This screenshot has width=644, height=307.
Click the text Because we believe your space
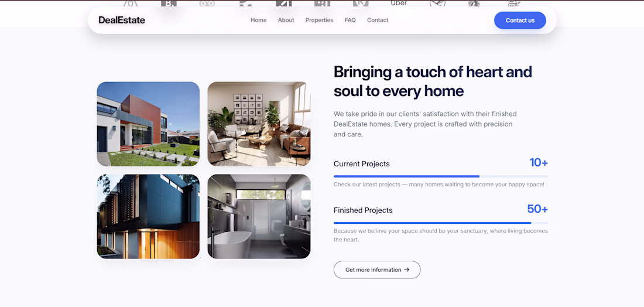click(441, 235)
